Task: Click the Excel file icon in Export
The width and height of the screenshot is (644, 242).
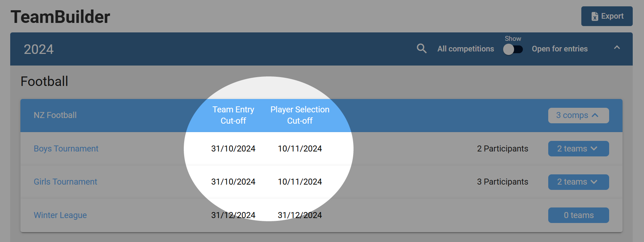Action: (x=595, y=17)
